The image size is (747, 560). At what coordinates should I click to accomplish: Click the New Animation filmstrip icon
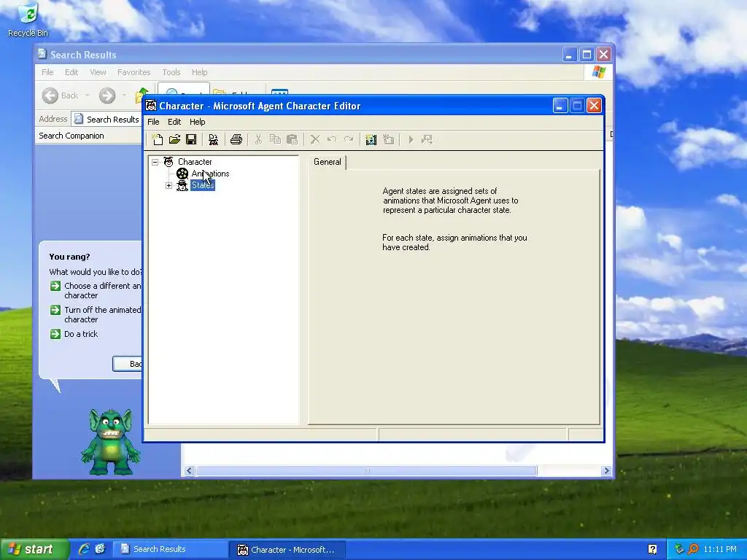[x=371, y=139]
